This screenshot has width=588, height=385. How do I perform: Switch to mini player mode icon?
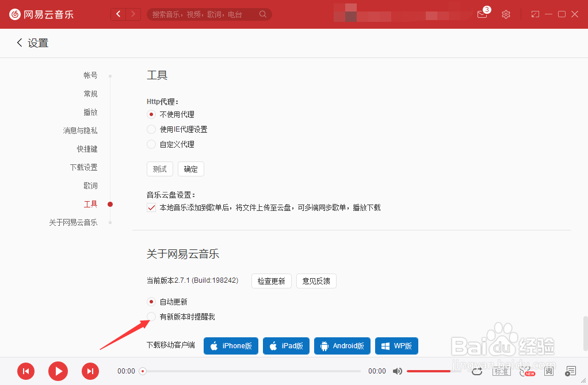coord(535,14)
